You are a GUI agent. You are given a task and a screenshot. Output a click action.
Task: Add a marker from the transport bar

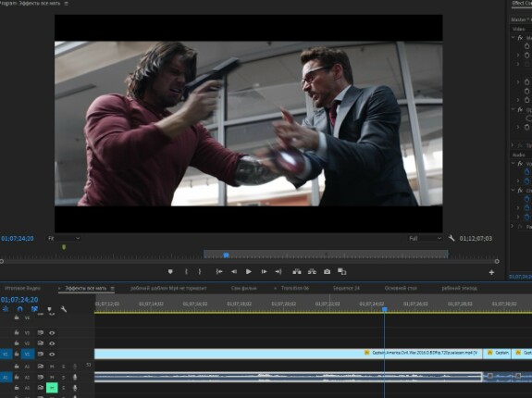click(x=170, y=272)
